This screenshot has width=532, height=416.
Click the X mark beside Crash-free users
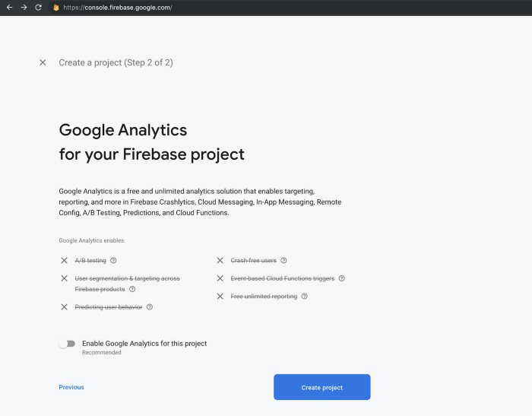(220, 260)
